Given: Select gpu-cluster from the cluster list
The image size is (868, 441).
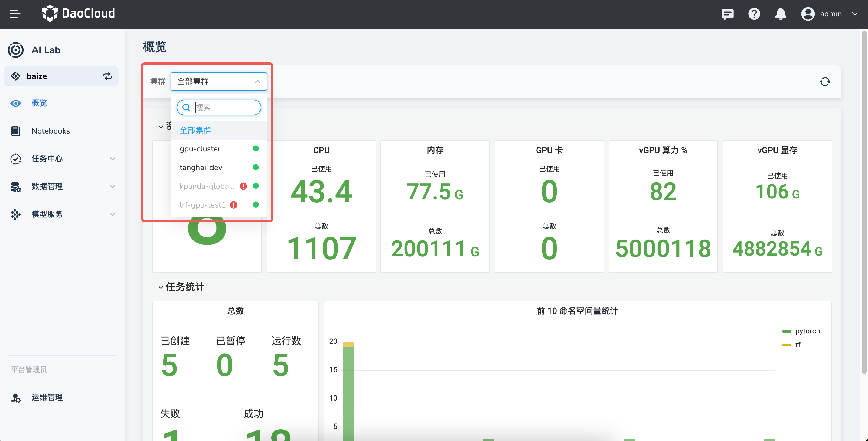Looking at the screenshot, I should pos(200,149).
